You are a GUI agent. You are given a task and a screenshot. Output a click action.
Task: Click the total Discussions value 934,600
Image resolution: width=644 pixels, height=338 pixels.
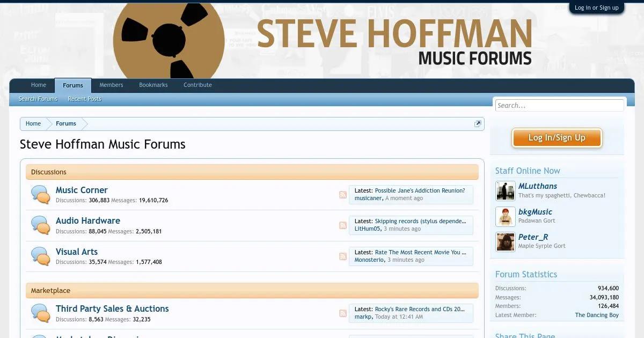coord(608,288)
